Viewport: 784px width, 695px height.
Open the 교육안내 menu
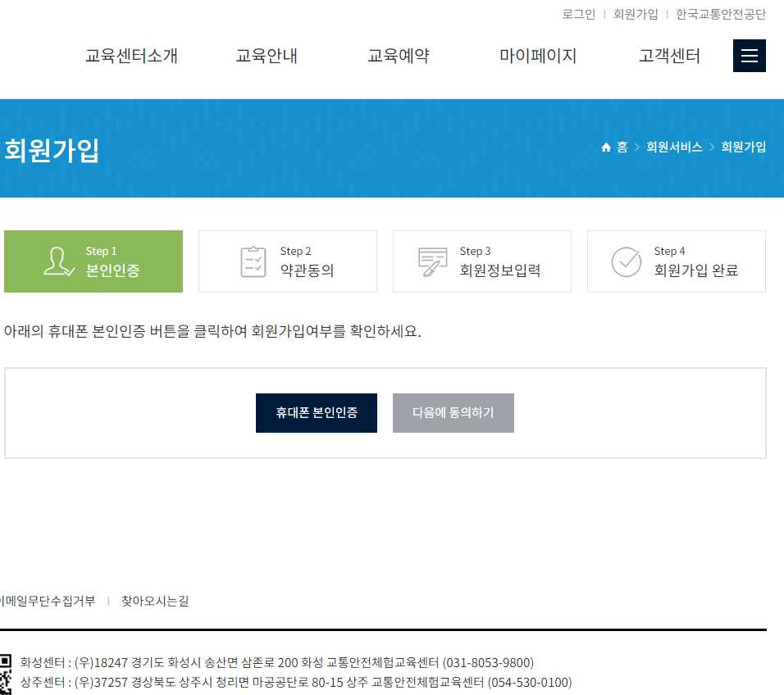[x=267, y=56]
